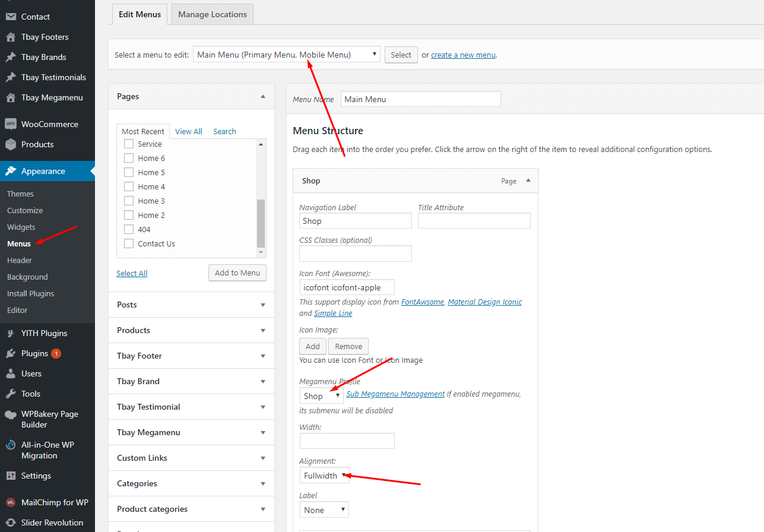The width and height of the screenshot is (764, 532).
Task: Click the Settings icon in sidebar
Action: click(11, 476)
